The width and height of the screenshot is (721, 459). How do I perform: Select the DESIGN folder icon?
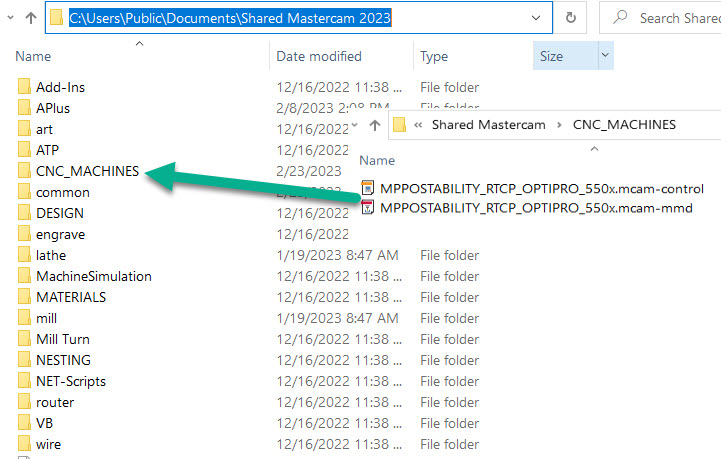[x=24, y=212]
